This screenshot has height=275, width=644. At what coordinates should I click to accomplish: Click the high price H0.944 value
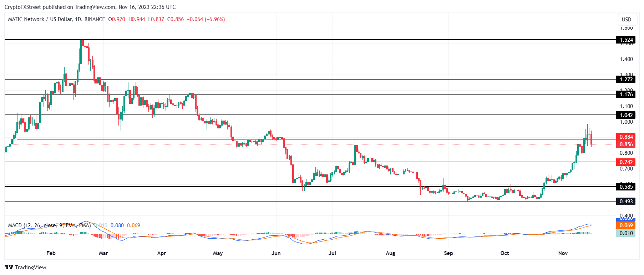137,19
